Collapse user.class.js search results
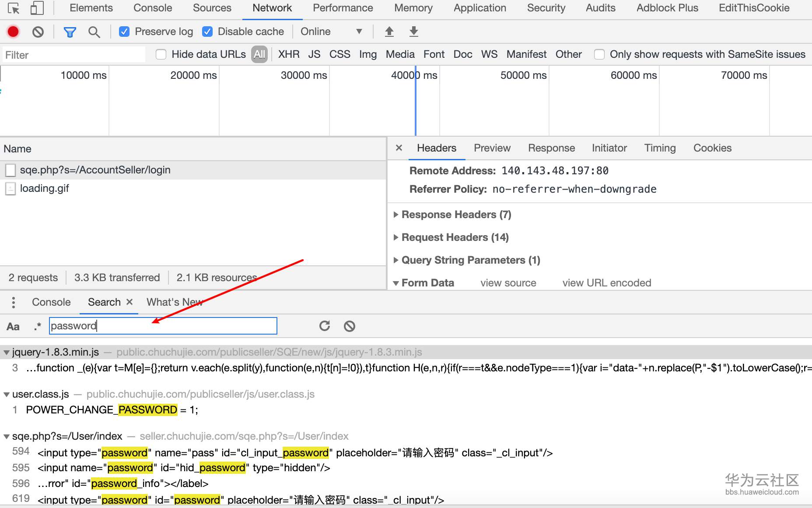The width and height of the screenshot is (812, 508). pos(7,395)
